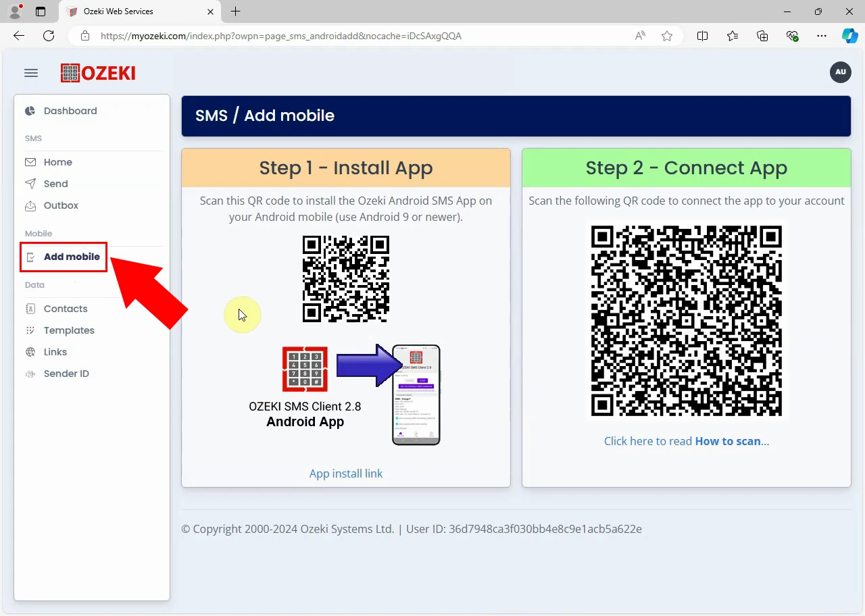Open the Outbox page

point(61,205)
